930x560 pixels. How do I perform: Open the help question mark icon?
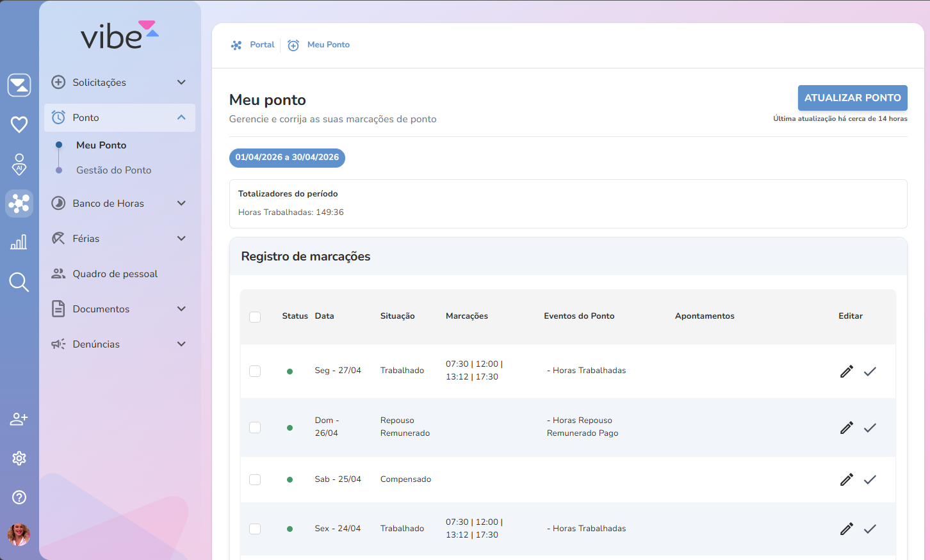click(19, 497)
